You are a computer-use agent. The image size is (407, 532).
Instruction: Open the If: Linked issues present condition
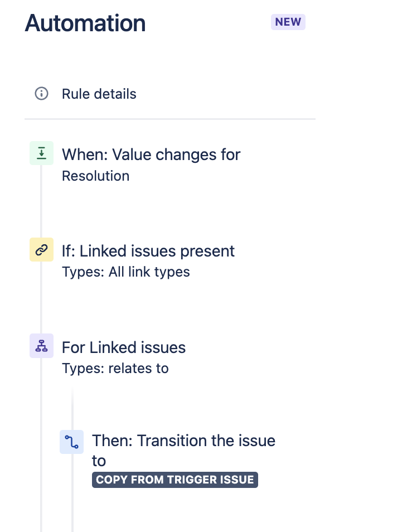tap(148, 251)
